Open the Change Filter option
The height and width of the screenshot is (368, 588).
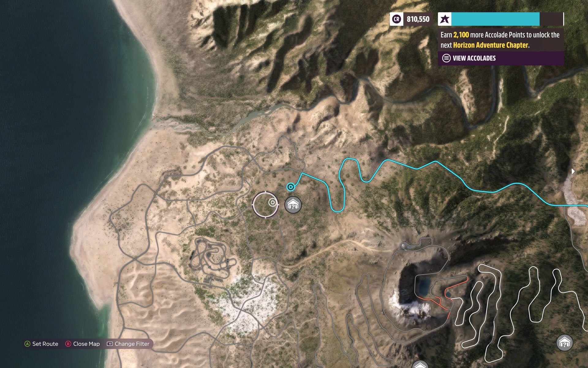[x=132, y=344]
